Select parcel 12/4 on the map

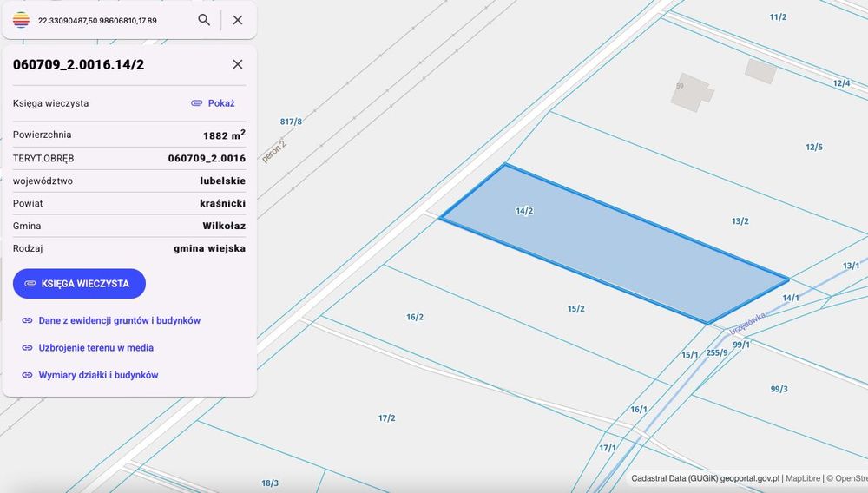click(841, 83)
